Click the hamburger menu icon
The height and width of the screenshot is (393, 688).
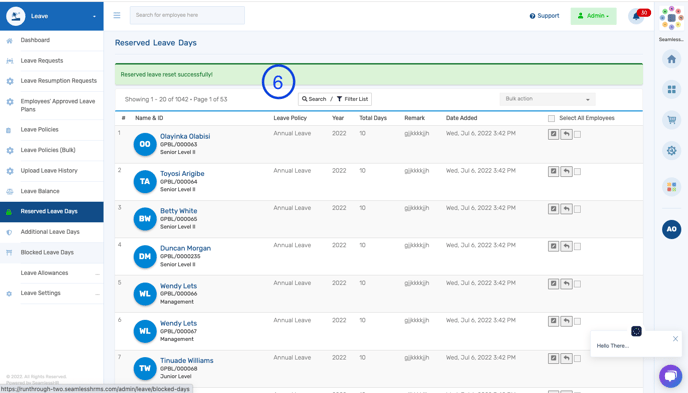(117, 15)
